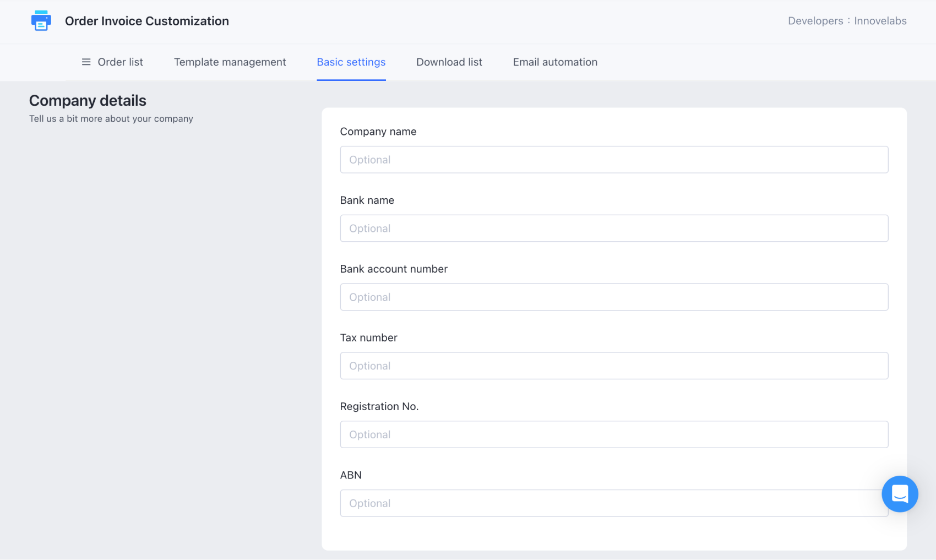Click the Order Invoice Customization title
Viewport: 936px width, 560px height.
(146, 21)
